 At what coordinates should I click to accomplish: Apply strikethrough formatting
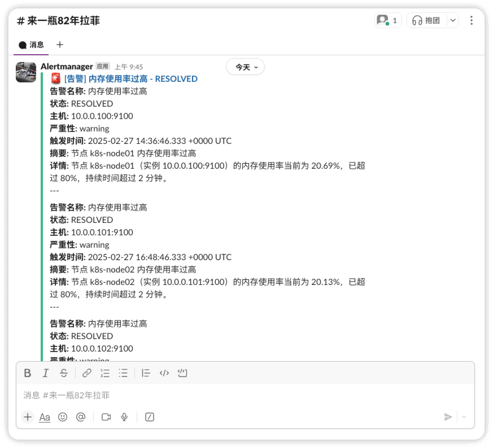[x=64, y=373]
